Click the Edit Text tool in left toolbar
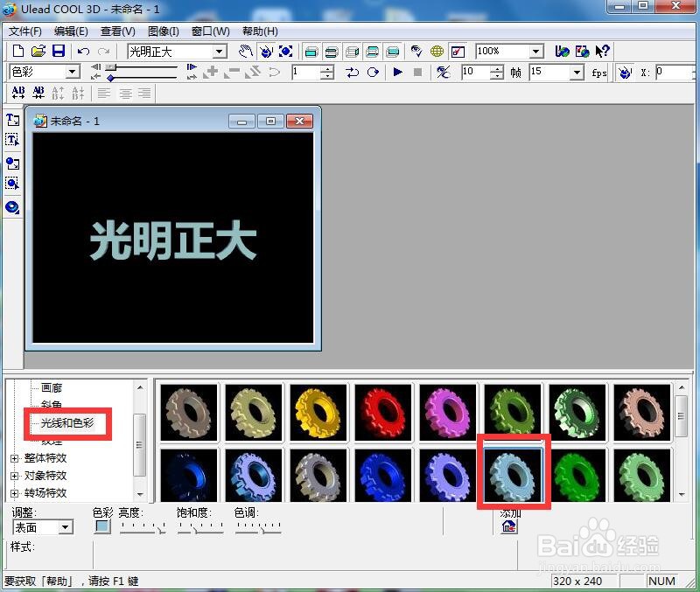700x592 pixels. [12, 140]
